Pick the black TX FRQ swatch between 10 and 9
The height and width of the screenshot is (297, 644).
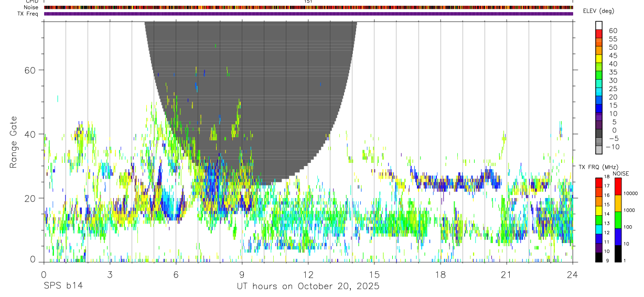coord(598,257)
